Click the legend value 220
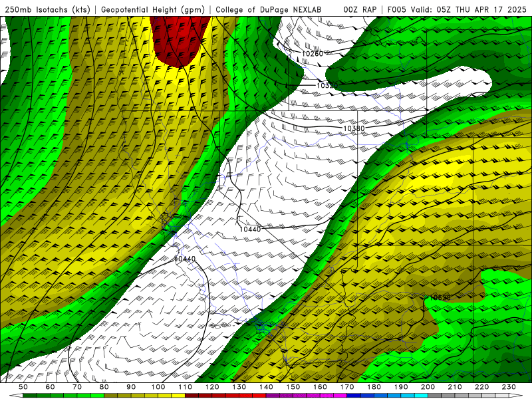The height and width of the screenshot is (399, 532). coord(481,387)
